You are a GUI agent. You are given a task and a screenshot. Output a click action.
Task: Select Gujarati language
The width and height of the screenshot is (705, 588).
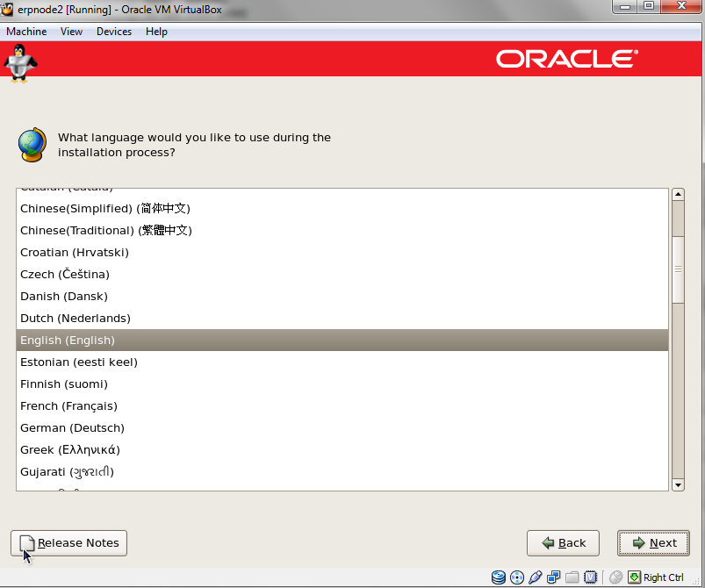342,472
